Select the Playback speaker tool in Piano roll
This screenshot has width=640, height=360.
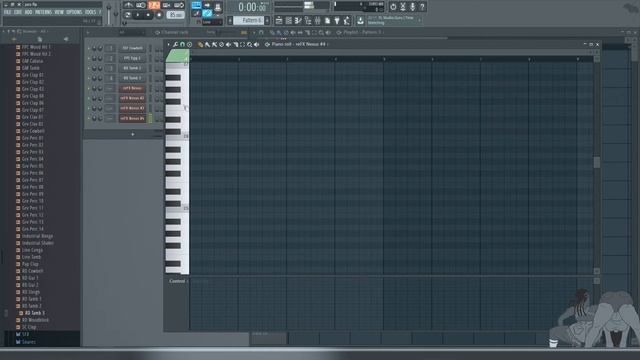(256, 44)
